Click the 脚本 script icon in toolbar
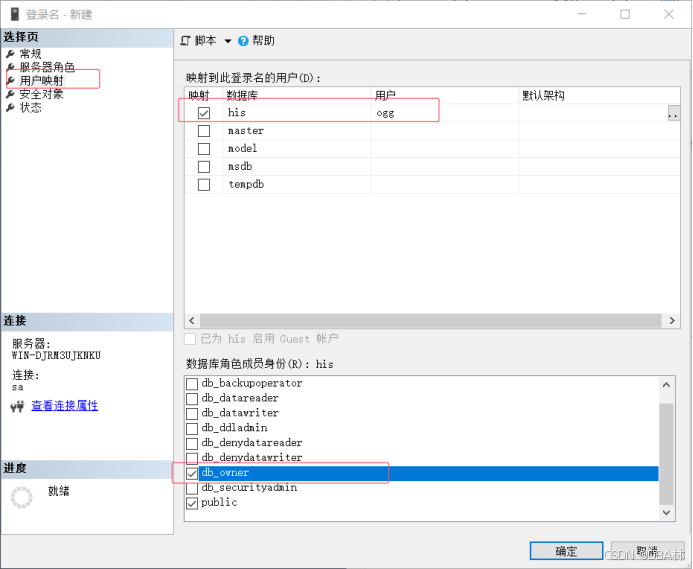 [186, 41]
